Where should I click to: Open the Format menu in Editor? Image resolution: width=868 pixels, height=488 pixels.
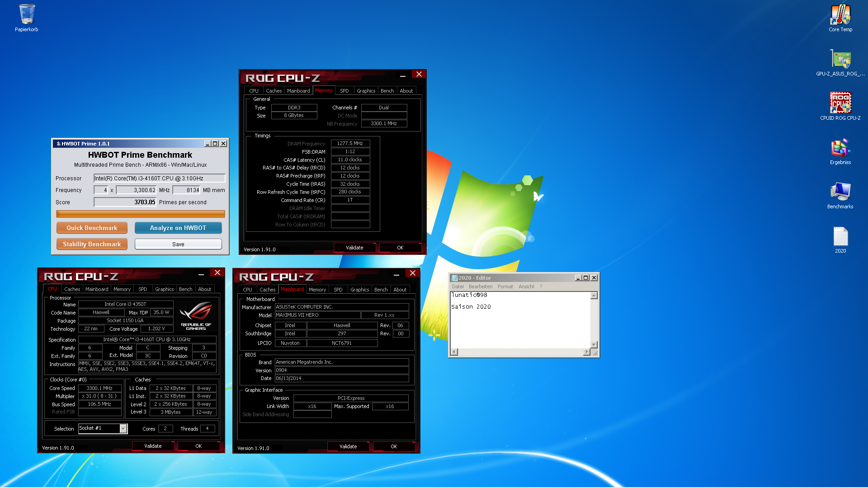click(505, 286)
